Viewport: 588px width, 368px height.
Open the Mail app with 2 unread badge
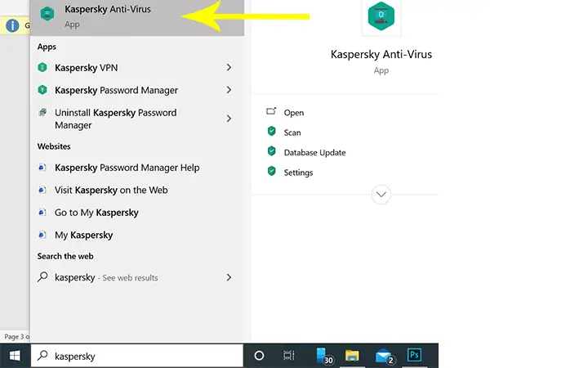(x=384, y=356)
